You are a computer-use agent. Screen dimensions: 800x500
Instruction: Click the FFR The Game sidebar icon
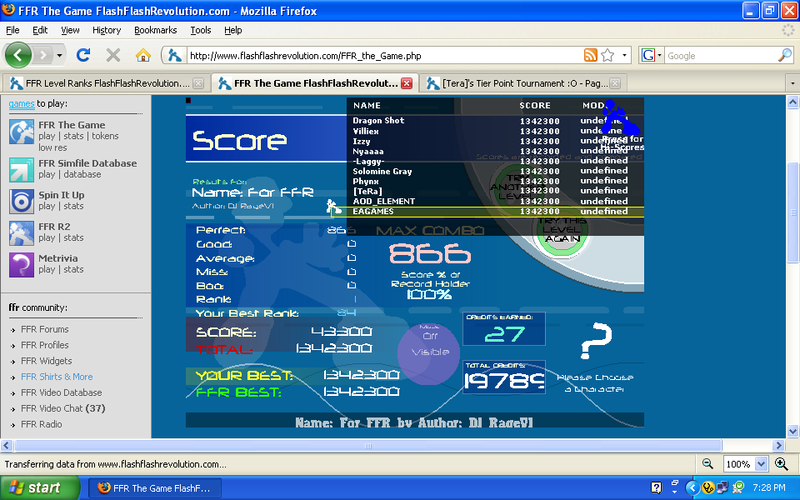click(x=22, y=132)
